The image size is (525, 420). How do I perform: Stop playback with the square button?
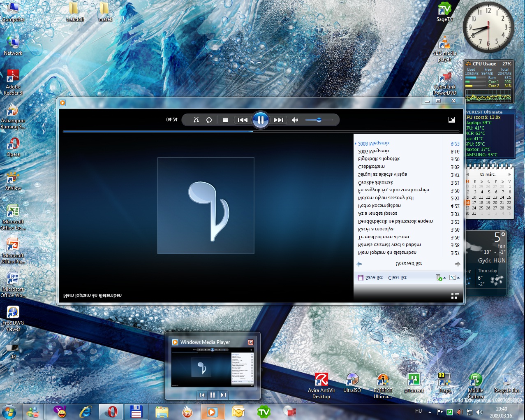pos(225,120)
